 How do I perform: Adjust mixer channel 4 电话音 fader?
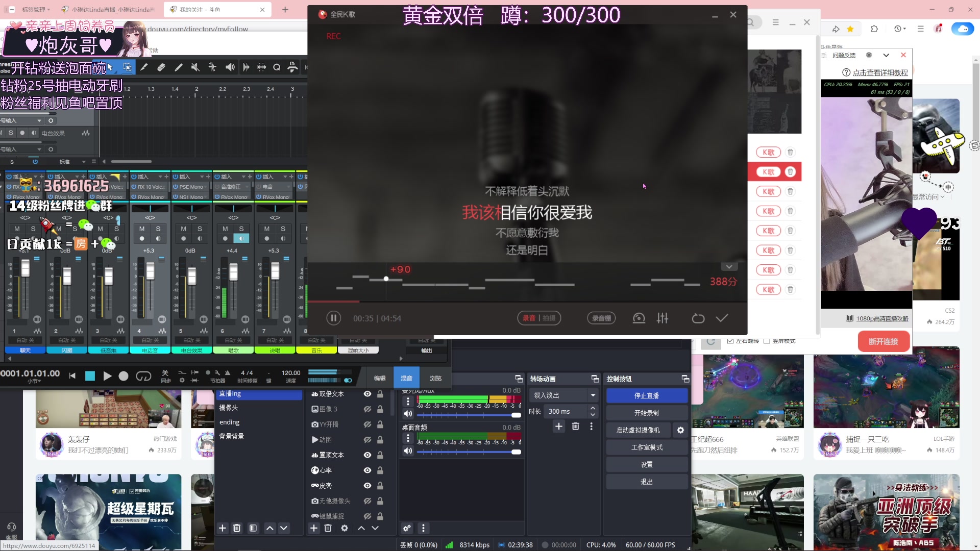tap(150, 270)
